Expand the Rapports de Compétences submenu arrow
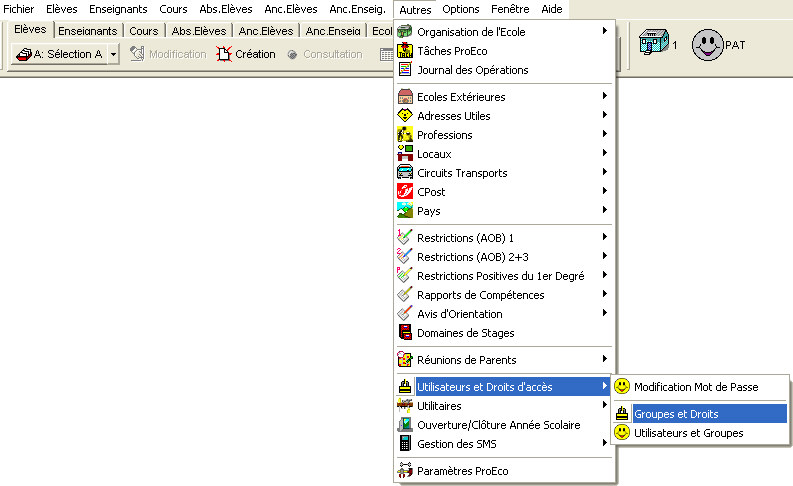793x486 pixels. (604, 293)
